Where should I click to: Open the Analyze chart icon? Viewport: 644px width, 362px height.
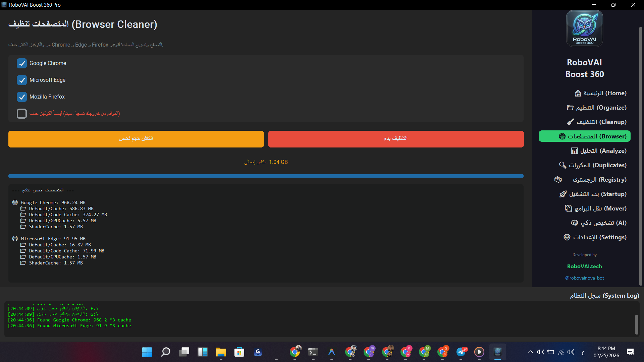point(575,151)
